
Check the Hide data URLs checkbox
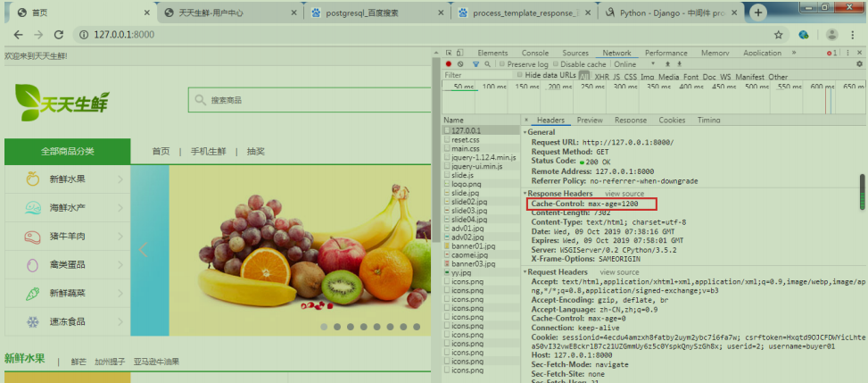point(520,74)
